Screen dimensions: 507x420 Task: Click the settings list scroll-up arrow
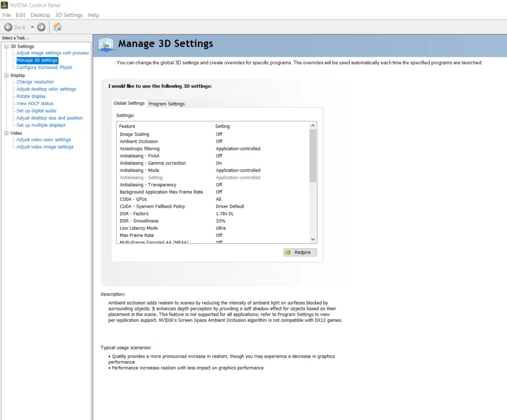(x=313, y=125)
